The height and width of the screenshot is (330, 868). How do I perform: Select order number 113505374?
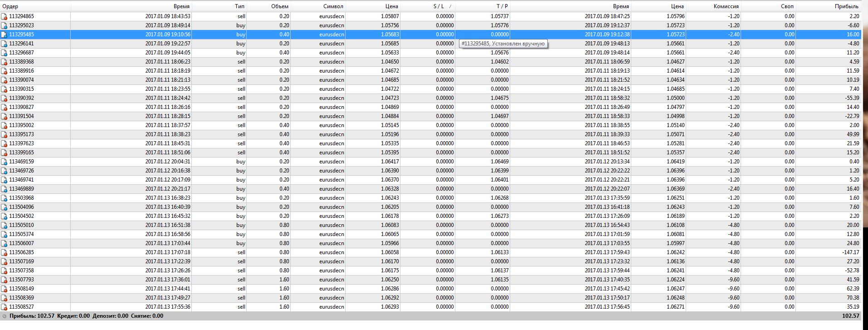tap(21, 234)
